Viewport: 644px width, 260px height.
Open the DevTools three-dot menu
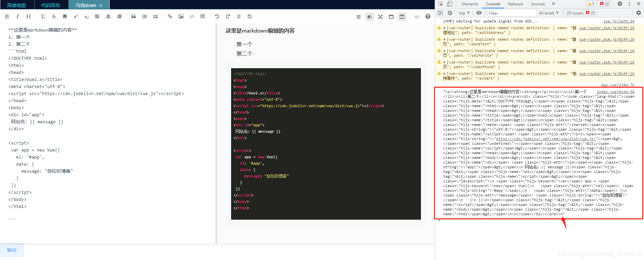(x=629, y=4)
